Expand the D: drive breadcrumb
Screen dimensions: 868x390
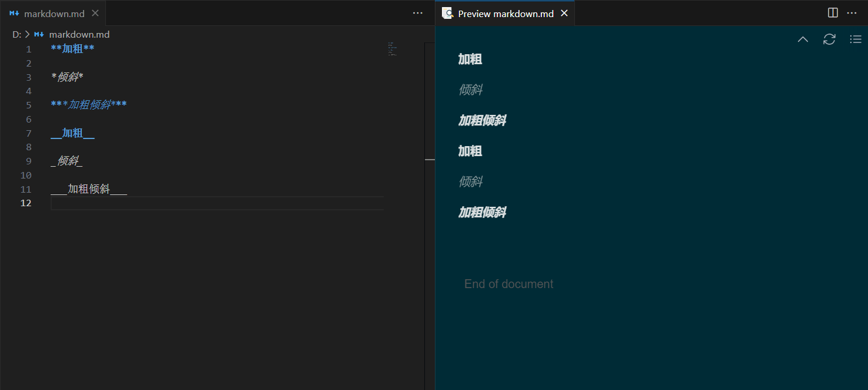(17, 35)
